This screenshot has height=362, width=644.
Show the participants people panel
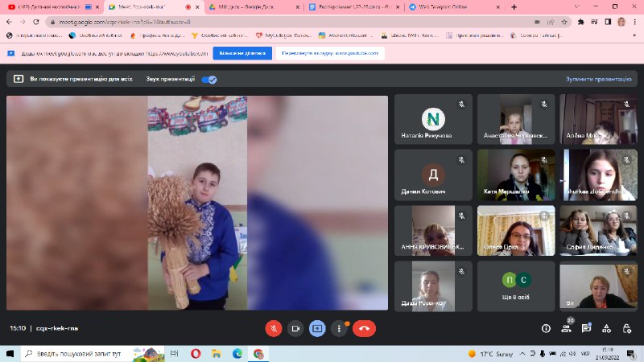click(x=566, y=328)
